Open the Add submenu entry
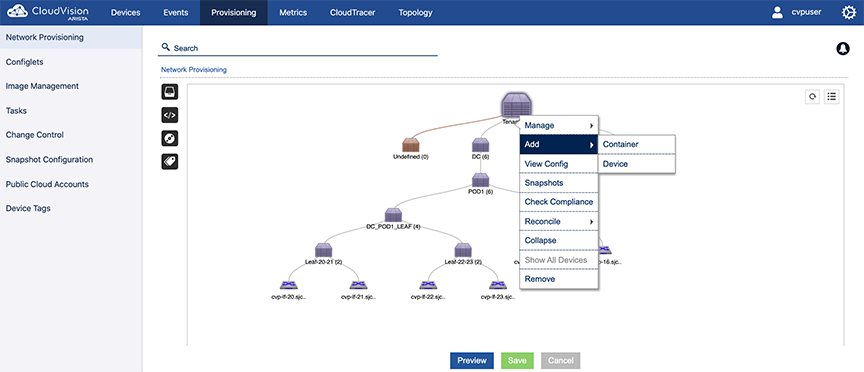864x372 pixels. (x=559, y=145)
